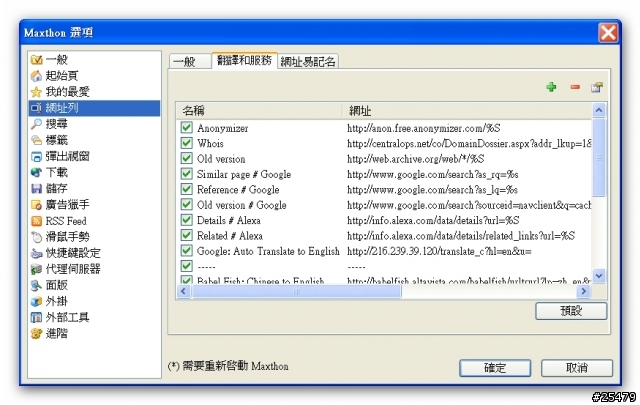The image size is (640, 405).
Task: Select 外掛 plugin cube icon
Action: point(36,301)
